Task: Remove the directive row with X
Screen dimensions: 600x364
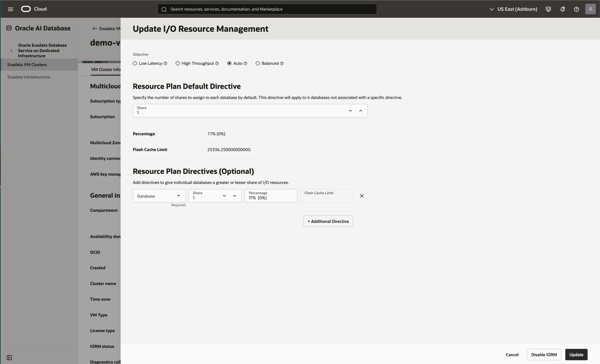Action: point(362,196)
